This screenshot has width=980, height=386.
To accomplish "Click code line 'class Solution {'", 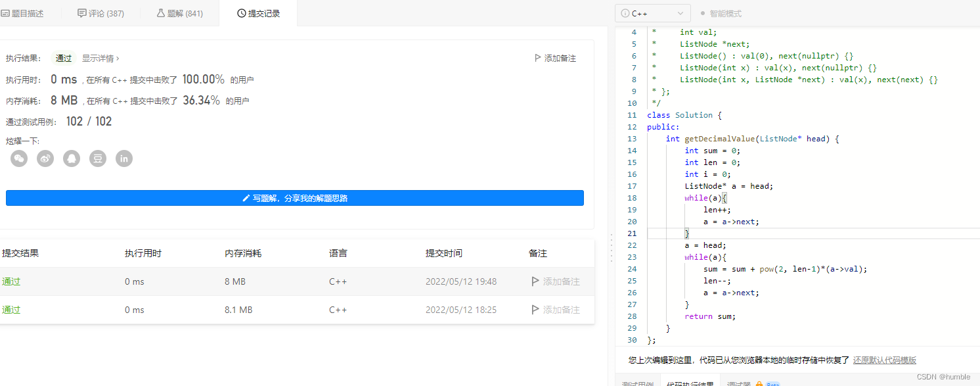I will (684, 115).
